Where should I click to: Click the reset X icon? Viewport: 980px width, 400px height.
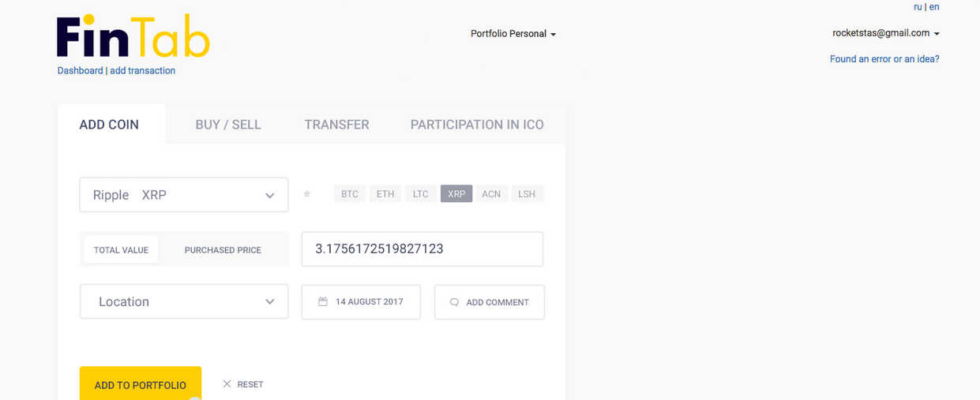(x=227, y=384)
